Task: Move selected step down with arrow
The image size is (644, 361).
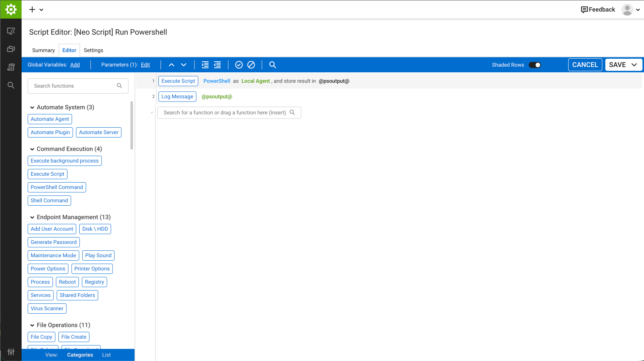Action: coord(184,65)
